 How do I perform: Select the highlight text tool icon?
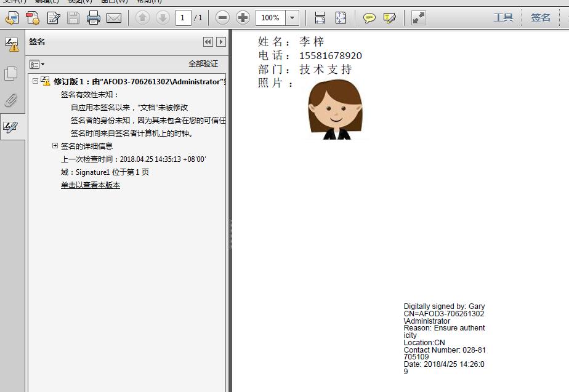(389, 18)
